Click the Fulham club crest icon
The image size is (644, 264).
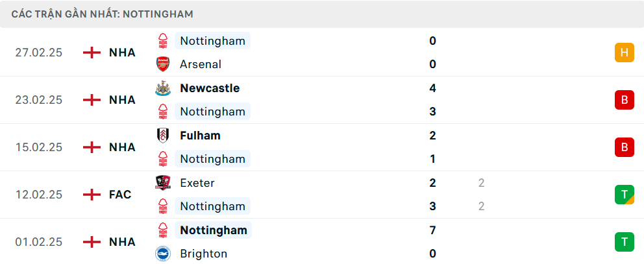[x=162, y=136]
